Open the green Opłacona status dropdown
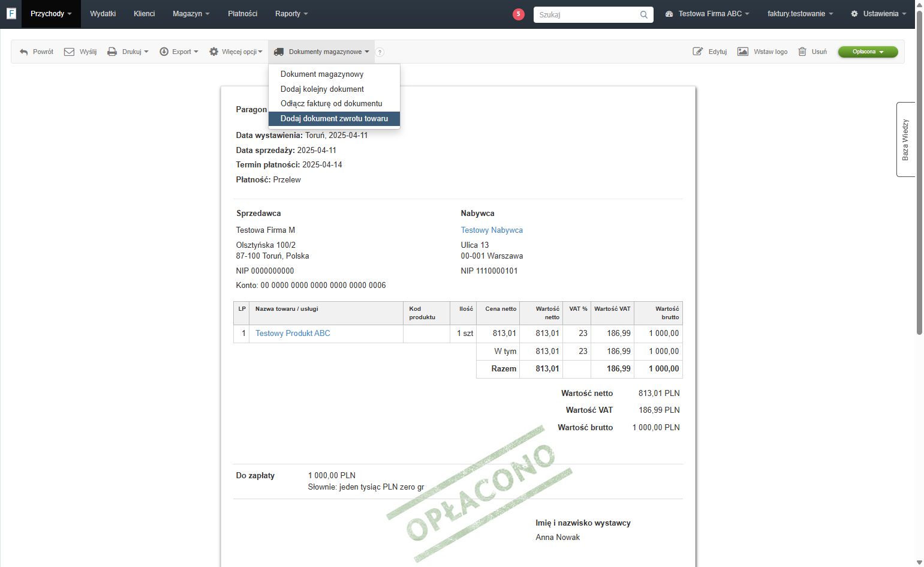Viewport: 924px width, 567px height. 868,52
